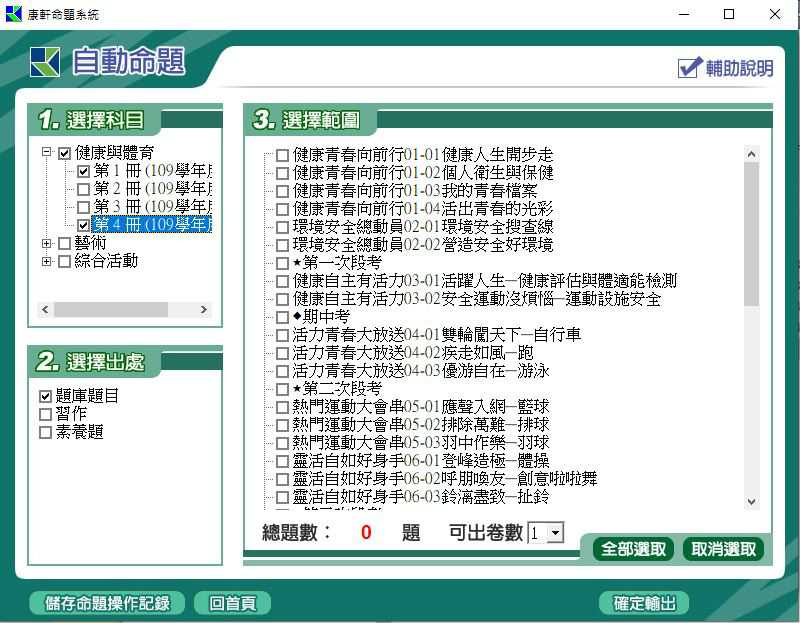Click the range list vertical scrollbar thumb

pos(751,235)
